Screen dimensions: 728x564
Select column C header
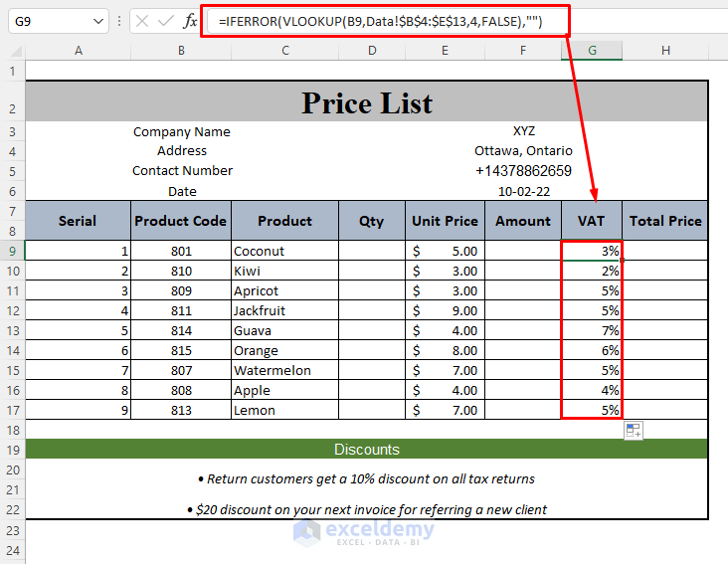tap(285, 51)
